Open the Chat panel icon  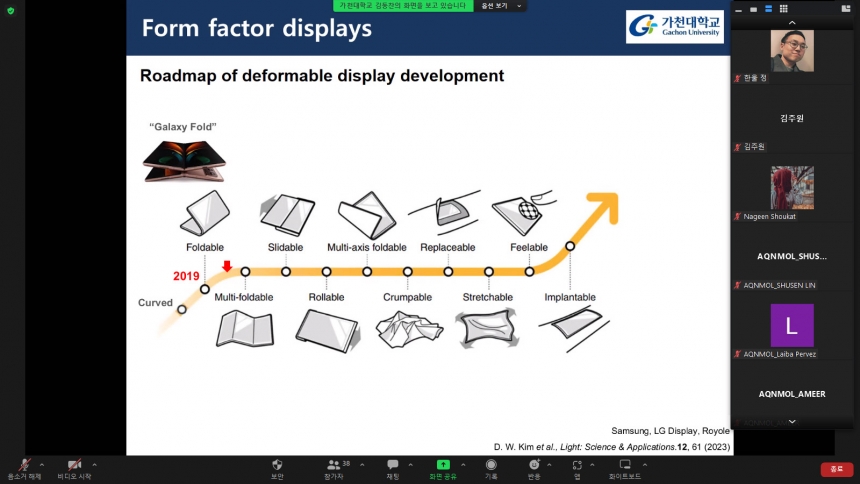click(x=392, y=465)
